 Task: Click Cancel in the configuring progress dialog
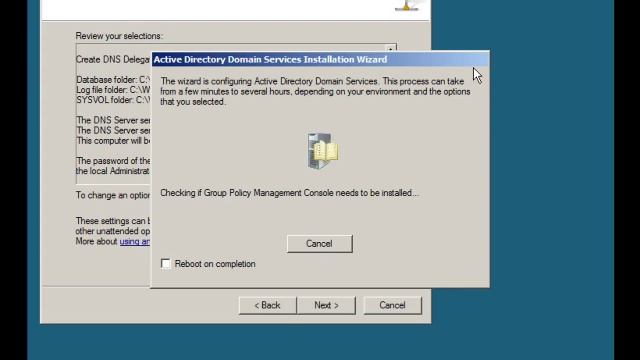[320, 244]
